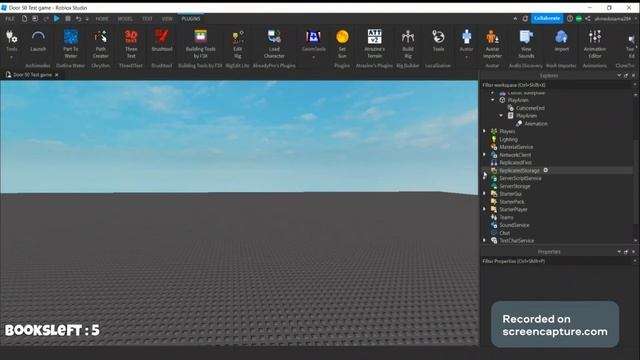Select SoundService in Explorer
The image size is (640, 360).
(514, 225)
